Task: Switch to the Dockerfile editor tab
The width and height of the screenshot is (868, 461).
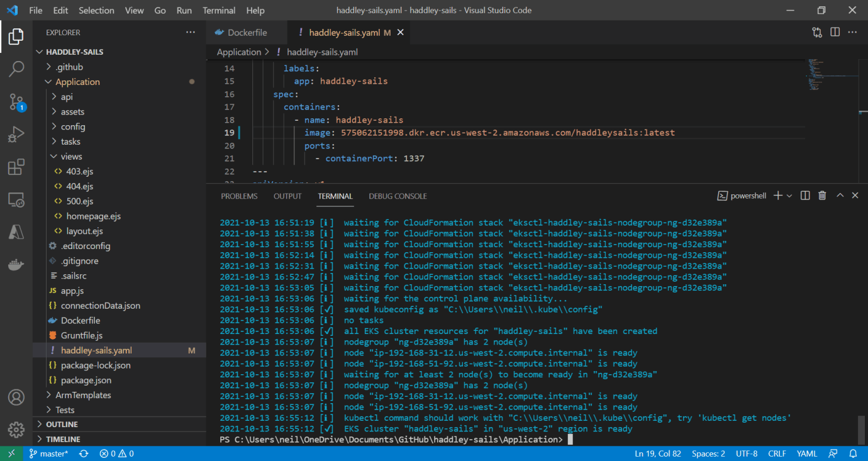Action: 247,32
